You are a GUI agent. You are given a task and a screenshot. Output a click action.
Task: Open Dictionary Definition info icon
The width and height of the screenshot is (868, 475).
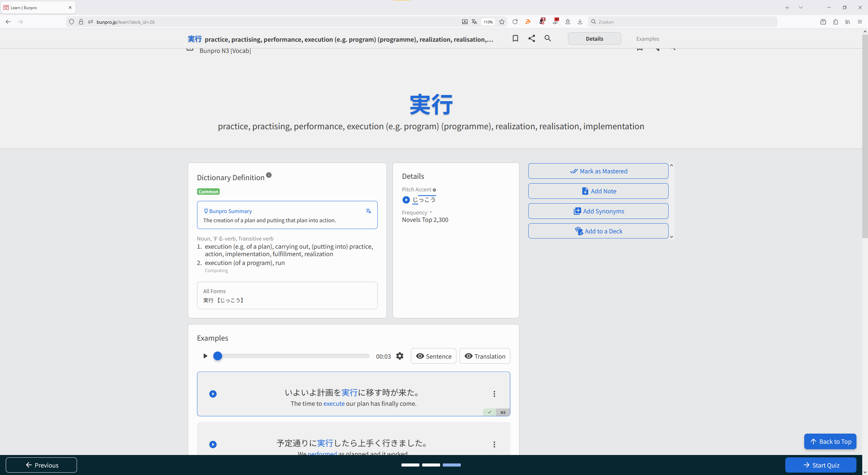pos(269,175)
